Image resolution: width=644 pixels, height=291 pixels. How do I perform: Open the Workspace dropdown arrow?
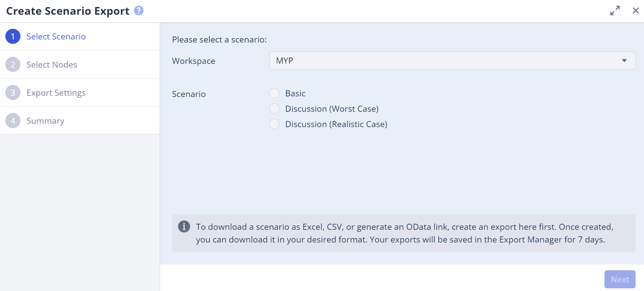(624, 61)
